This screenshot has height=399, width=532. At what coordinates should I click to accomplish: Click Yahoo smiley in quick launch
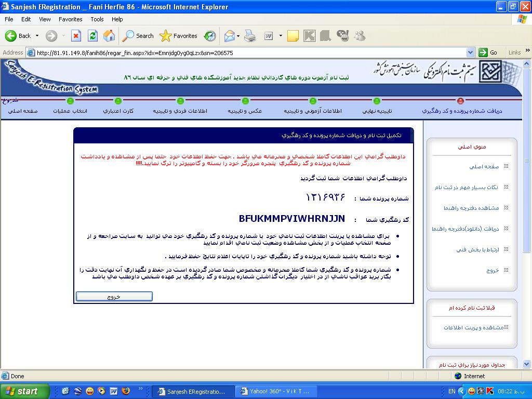point(89,391)
